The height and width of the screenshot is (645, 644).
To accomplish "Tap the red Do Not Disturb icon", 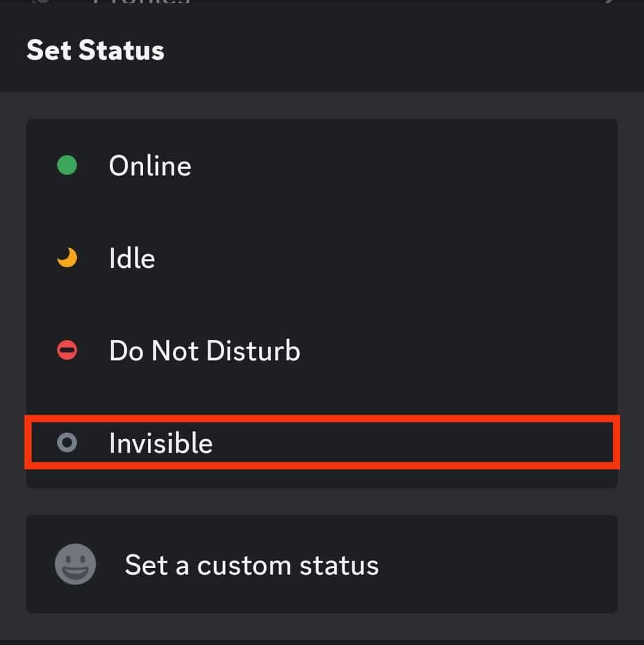I will click(x=67, y=350).
